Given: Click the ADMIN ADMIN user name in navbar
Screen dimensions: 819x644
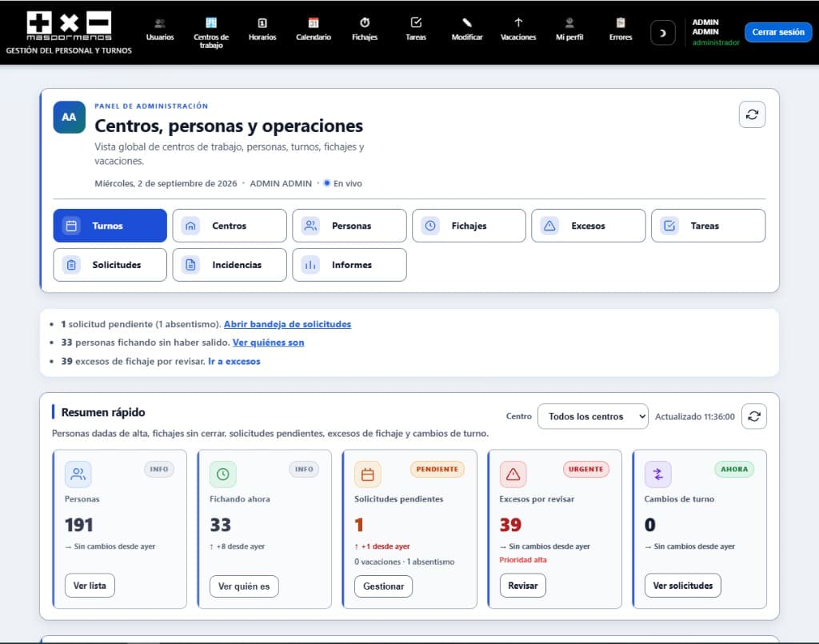Looking at the screenshot, I should (705, 26).
